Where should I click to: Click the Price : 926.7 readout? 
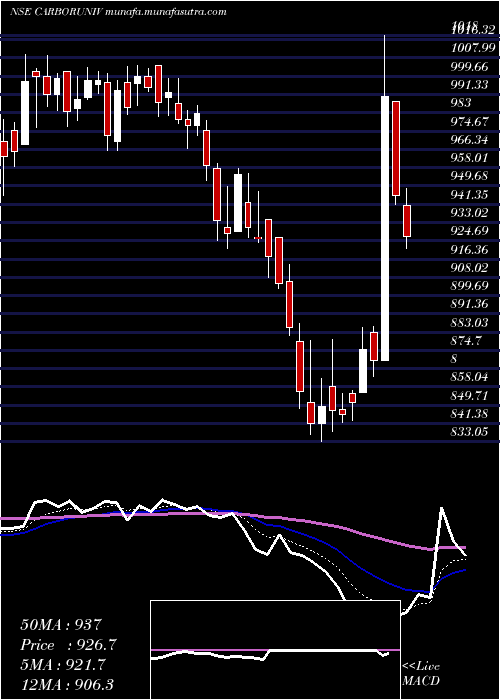(69, 645)
